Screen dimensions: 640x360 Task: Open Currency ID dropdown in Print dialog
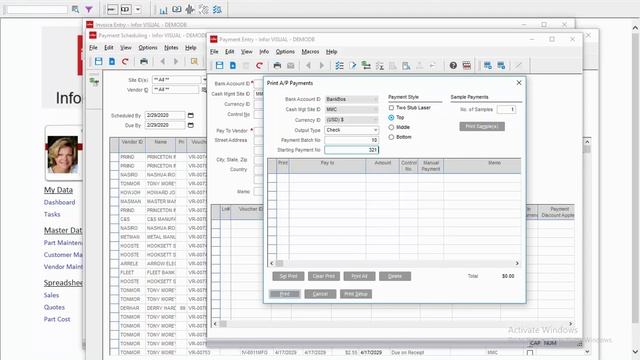tap(375, 120)
